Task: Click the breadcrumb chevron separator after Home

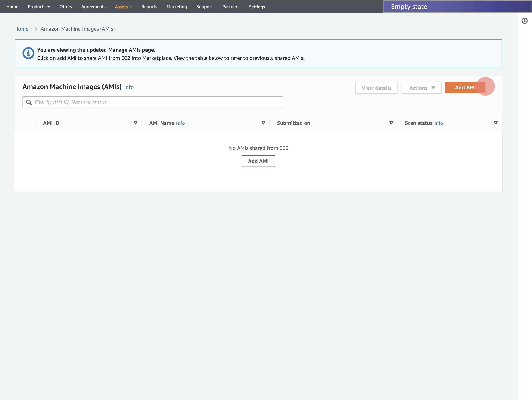Action: 36,29
